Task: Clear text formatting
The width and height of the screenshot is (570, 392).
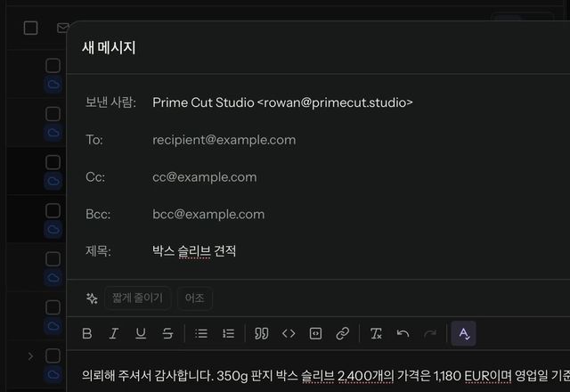Action: (376, 333)
